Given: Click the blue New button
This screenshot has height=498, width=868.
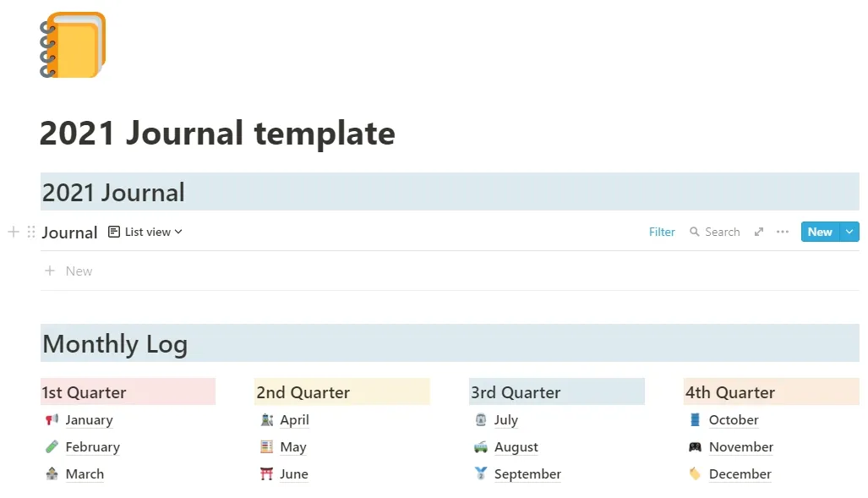Looking at the screenshot, I should (819, 231).
